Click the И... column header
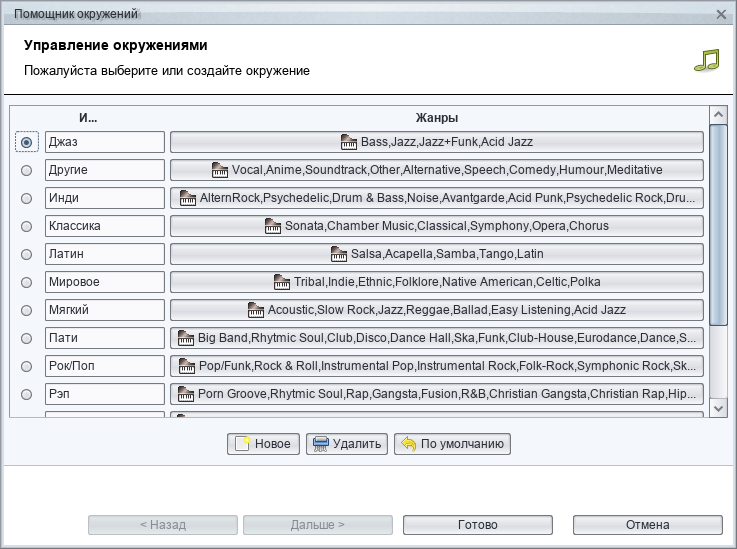Screen dimensions: 737x549 pyautogui.click(x=88, y=118)
